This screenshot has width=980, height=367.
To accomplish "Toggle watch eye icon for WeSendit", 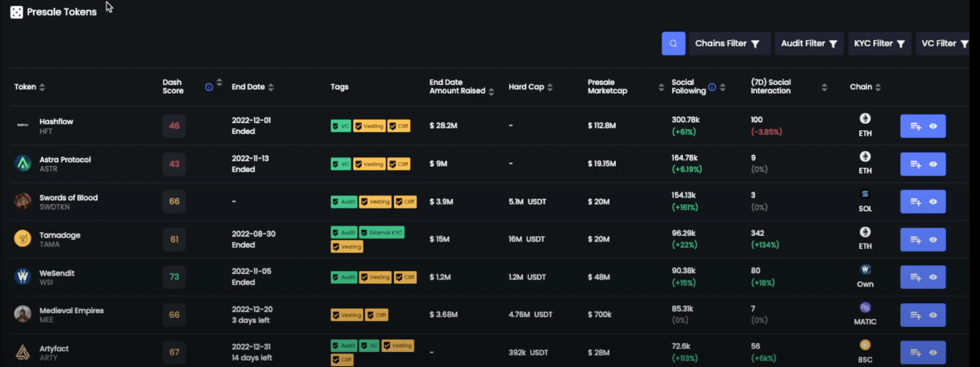I will [933, 277].
